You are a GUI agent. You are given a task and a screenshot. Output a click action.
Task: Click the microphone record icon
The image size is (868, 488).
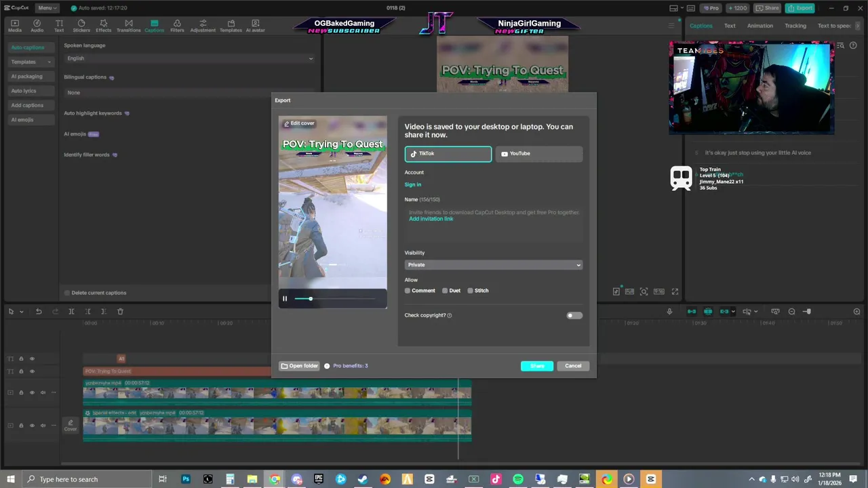pos(669,311)
